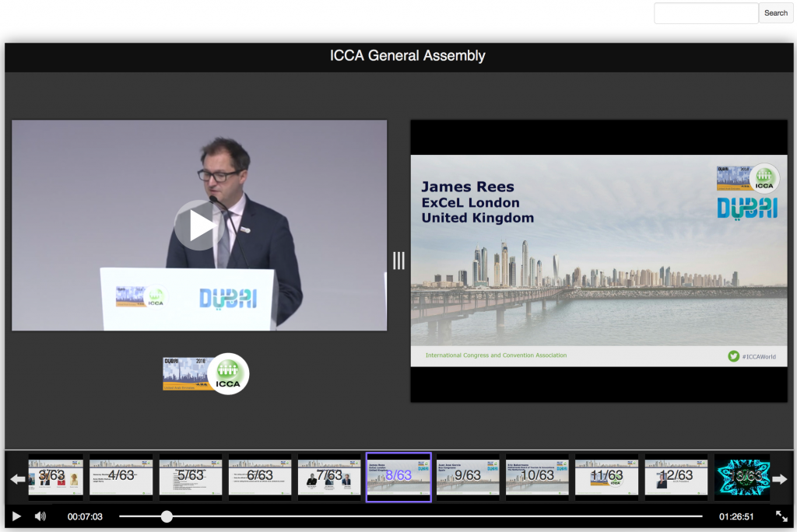Select slide thumbnail 5/63
The height and width of the screenshot is (532, 797).
(191, 477)
